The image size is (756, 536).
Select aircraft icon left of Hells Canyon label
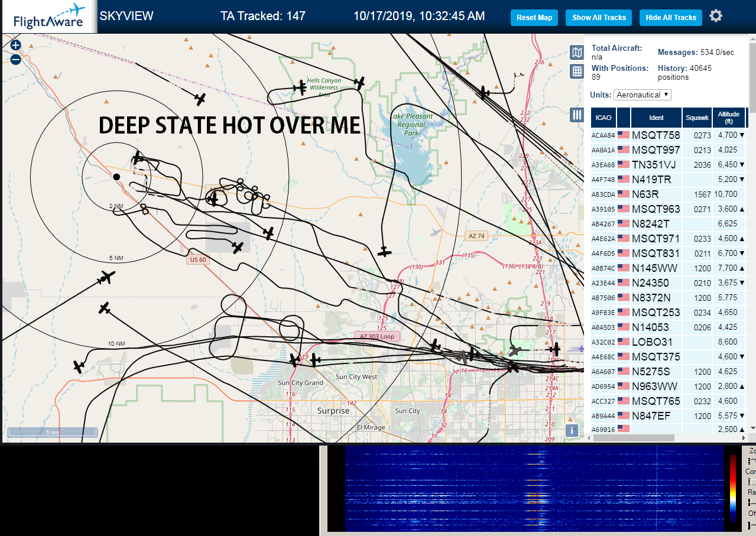point(301,87)
